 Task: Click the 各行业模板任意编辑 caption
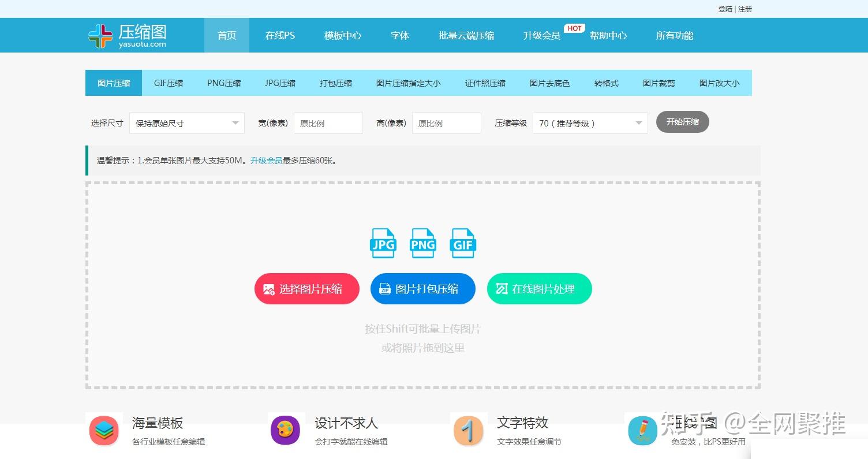[169, 442]
